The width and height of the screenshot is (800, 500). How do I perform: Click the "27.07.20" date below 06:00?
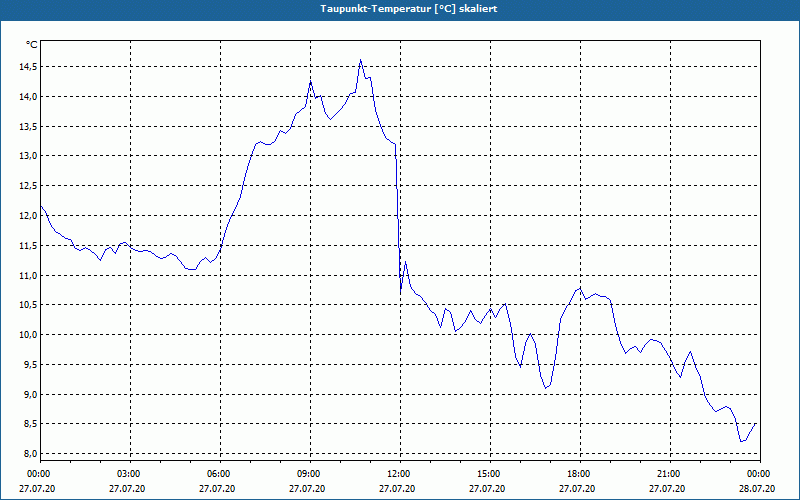point(217,489)
